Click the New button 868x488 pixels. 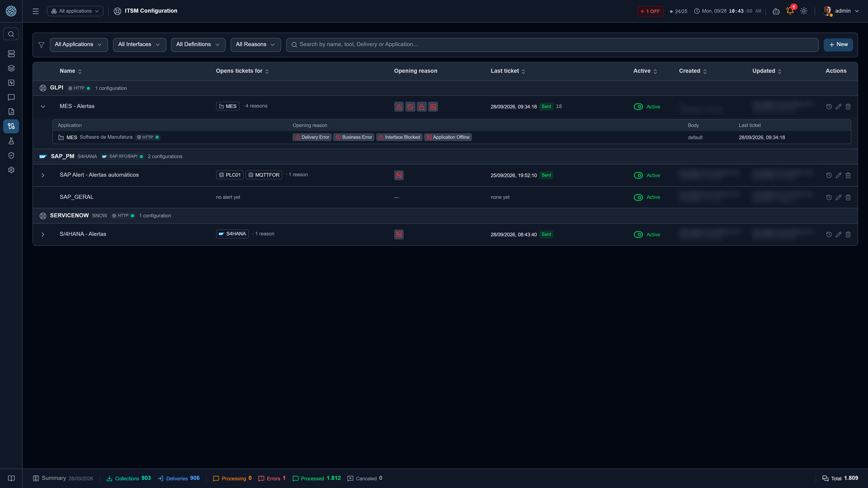tap(838, 45)
